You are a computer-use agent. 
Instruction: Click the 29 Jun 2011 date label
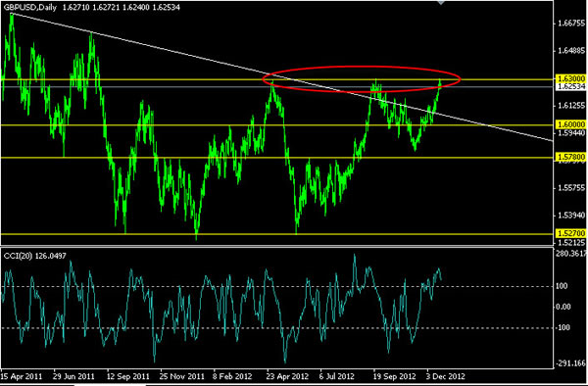[x=73, y=376]
